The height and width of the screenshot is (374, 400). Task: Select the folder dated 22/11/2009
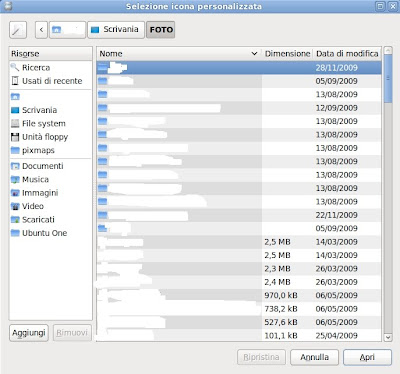point(239,215)
